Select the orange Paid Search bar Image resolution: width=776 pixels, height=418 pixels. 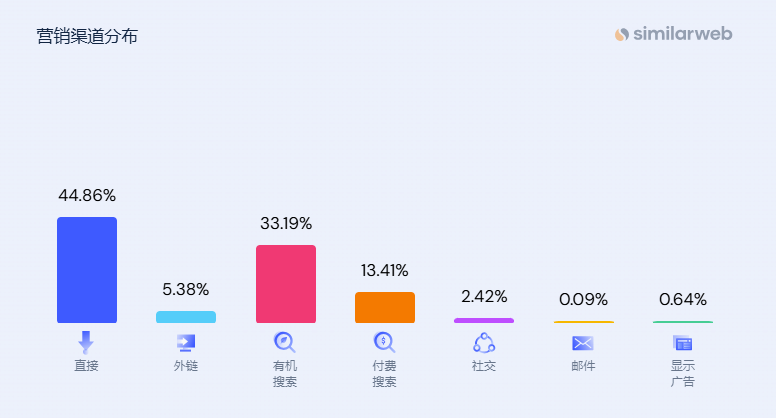[x=385, y=307]
